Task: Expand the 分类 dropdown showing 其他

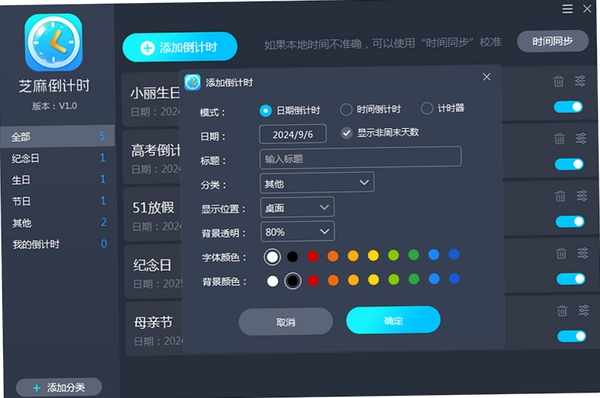Action: click(317, 183)
